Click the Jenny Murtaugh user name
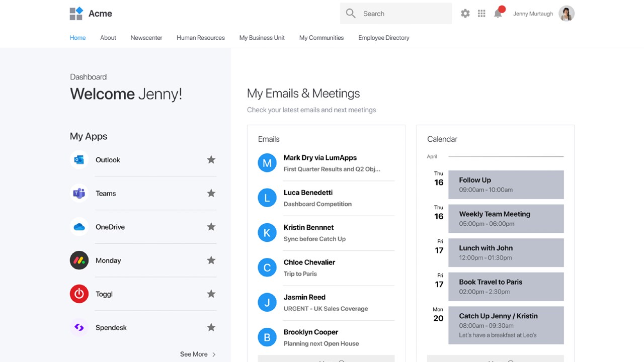The height and width of the screenshot is (362, 644). 533,14
